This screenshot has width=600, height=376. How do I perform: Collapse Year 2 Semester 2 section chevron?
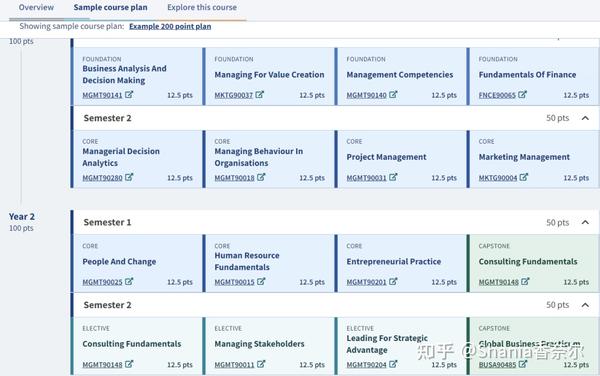tap(585, 305)
